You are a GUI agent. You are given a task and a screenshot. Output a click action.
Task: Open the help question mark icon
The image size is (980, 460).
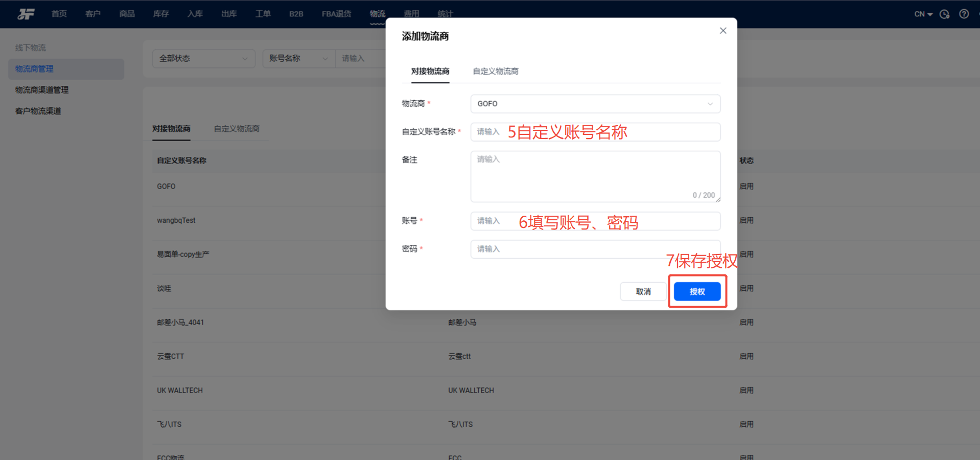coord(964,14)
